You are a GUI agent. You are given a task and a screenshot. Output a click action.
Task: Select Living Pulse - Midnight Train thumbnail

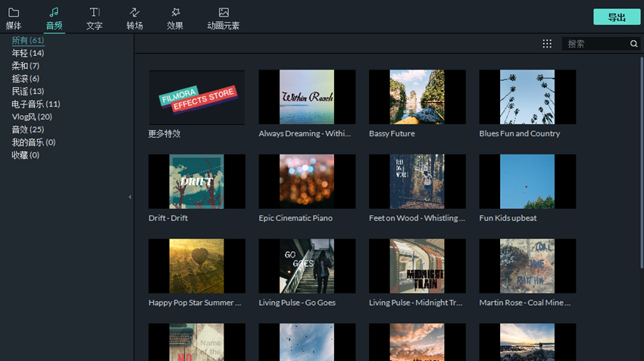(x=417, y=266)
